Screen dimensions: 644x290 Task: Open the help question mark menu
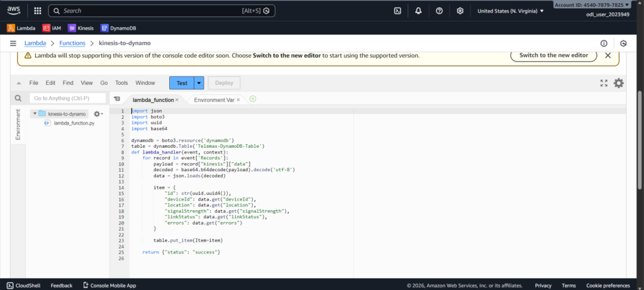[x=439, y=11]
